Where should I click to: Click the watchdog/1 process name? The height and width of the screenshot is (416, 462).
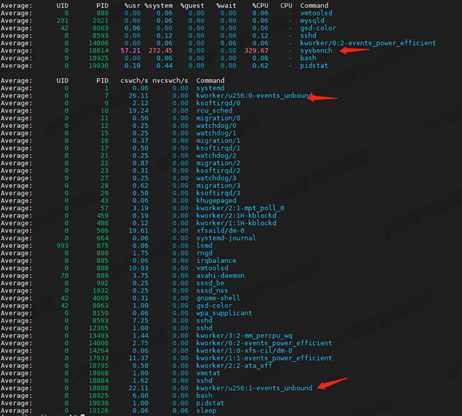216,133
